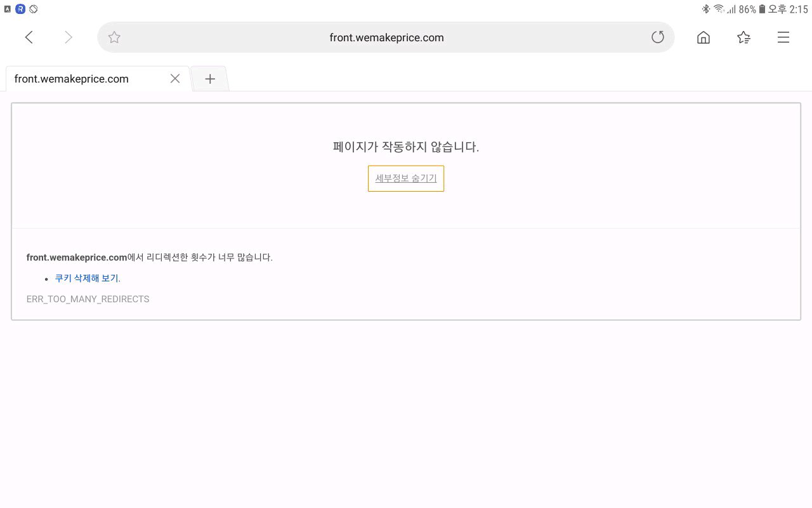Tap the 오후 2:15 clock
This screenshot has width=812, height=508.
tap(788, 9)
